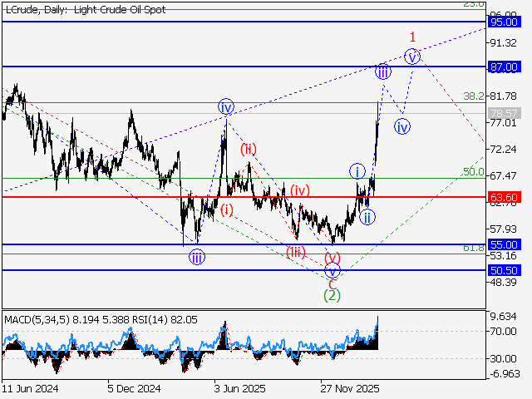Click the green (2) wave label
532x399 pixels.
pos(332,296)
